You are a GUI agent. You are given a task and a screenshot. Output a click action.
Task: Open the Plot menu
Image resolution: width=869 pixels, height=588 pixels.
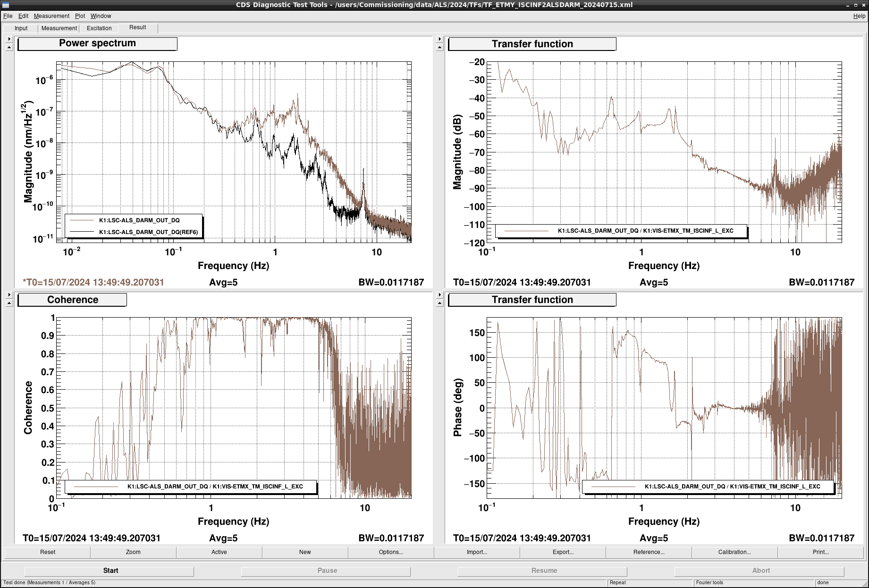(80, 16)
